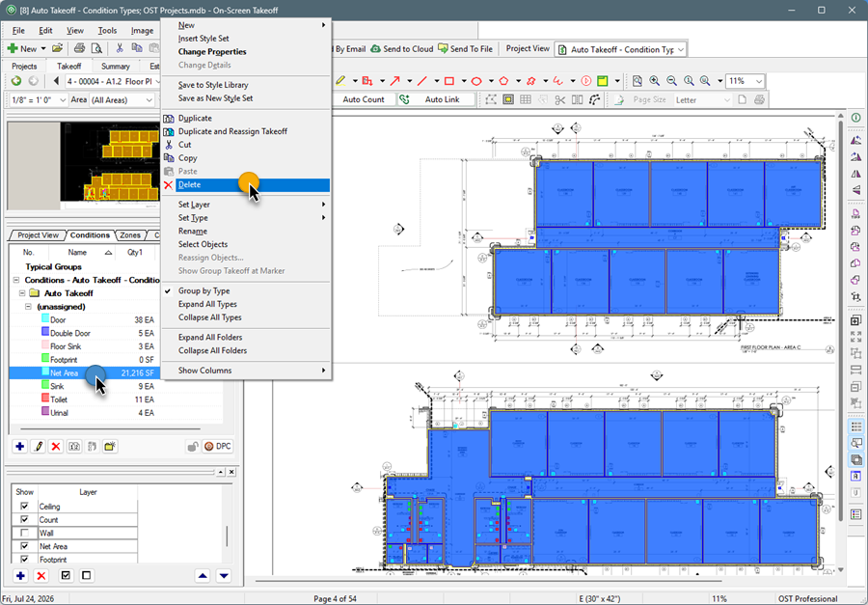Click the Zoom In magnifier icon
The image size is (868, 605).
(654, 81)
